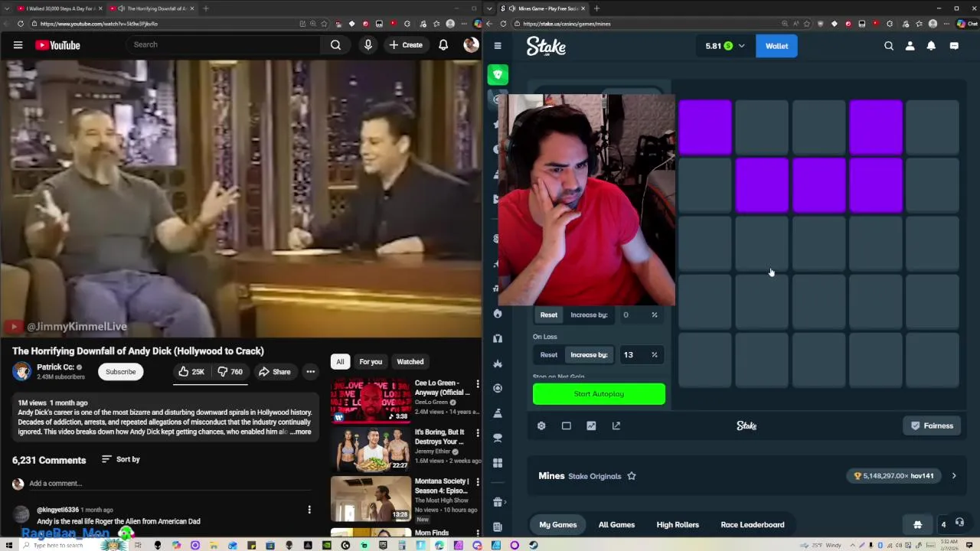Screen dimensions: 980x551
Task: Favorite the Mines game with star
Action: 632,476
